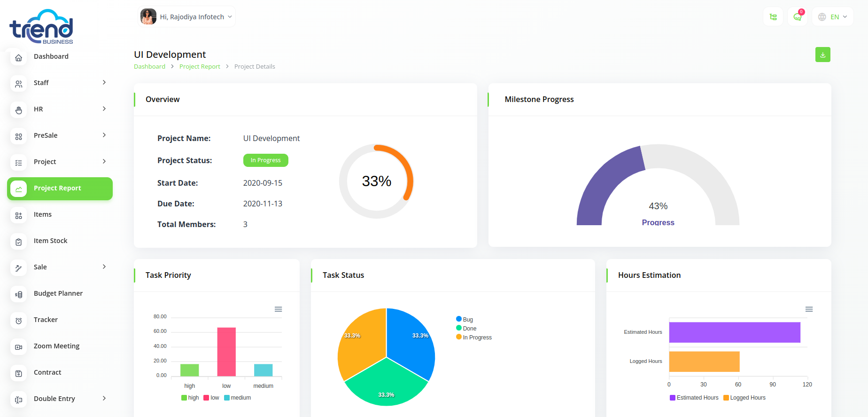The image size is (868, 417).
Task: Click the Project Report breadcrumb link
Action: (200, 67)
